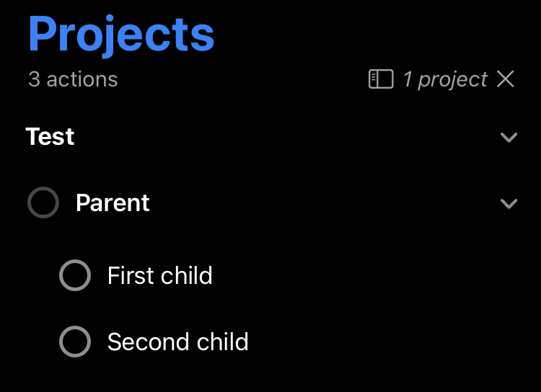Tap the circle left of Parent
Screen dimensions: 541x392
[x=43, y=202]
